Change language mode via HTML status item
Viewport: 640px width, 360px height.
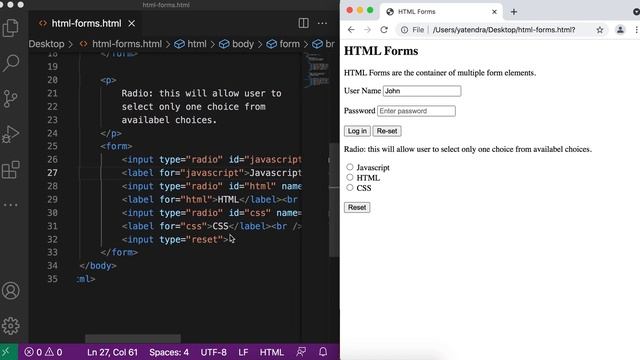click(x=271, y=352)
